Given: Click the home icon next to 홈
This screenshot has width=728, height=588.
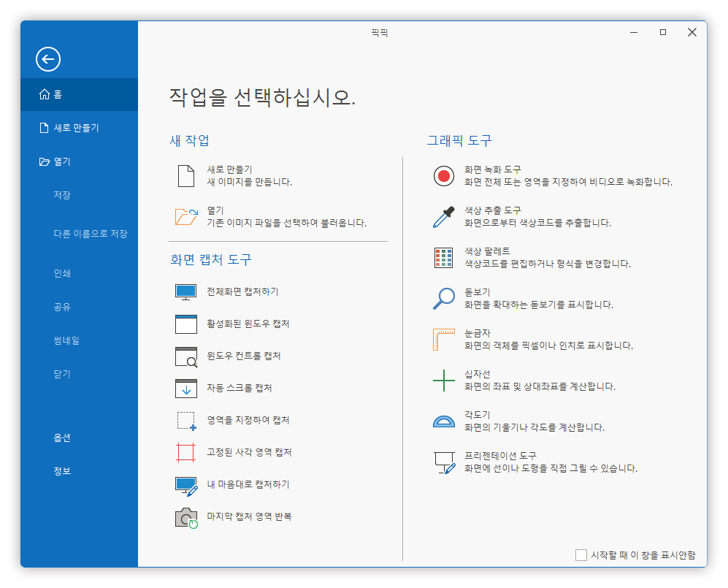Looking at the screenshot, I should pyautogui.click(x=45, y=94).
